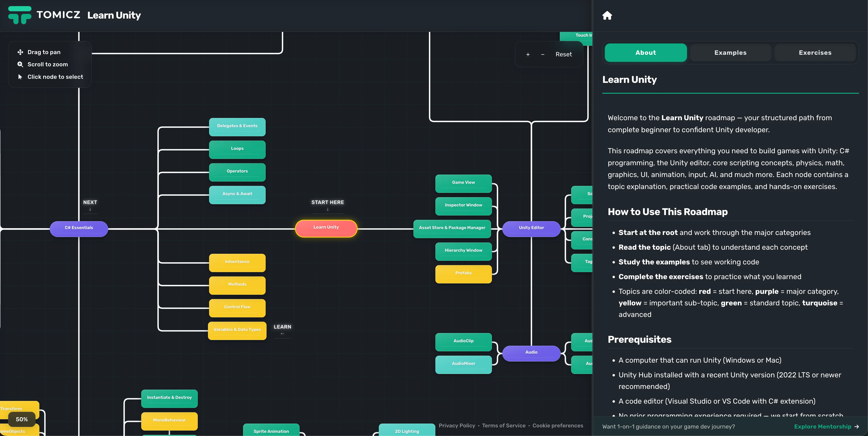Viewport: 868px width, 436px height.
Task: Reset the roadmap view
Action: [563, 54]
